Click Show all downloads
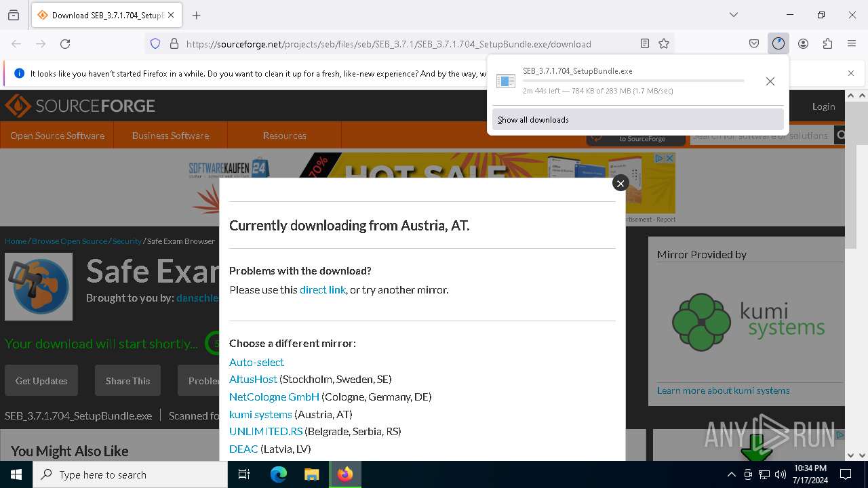The width and height of the screenshot is (868, 488). tap(637, 119)
